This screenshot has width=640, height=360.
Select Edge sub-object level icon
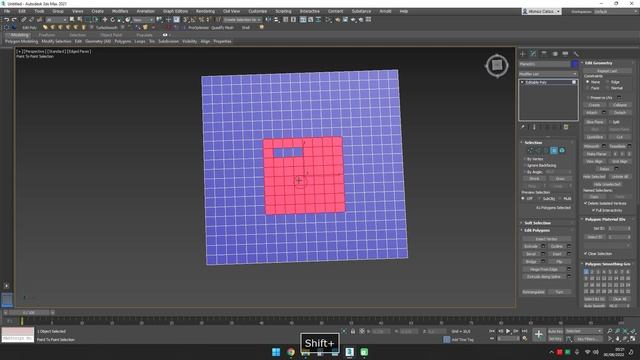pos(538,151)
